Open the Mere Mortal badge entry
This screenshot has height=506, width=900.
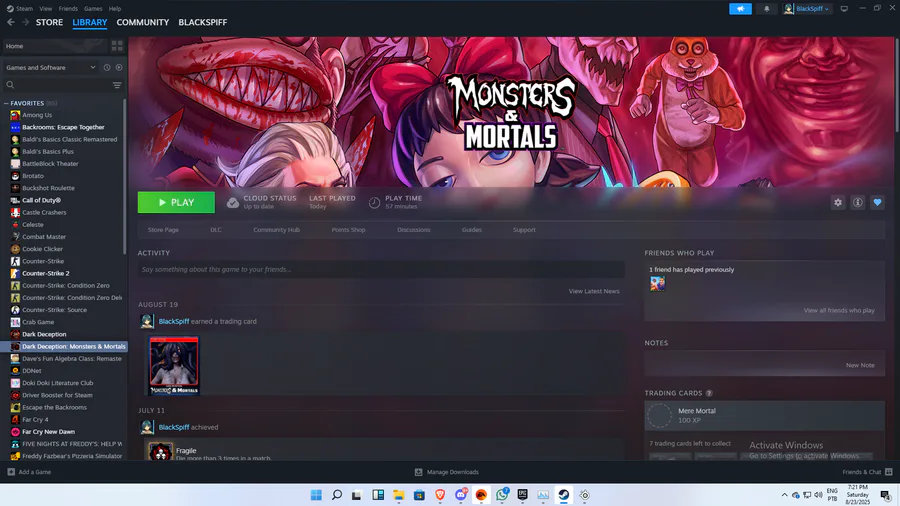765,415
